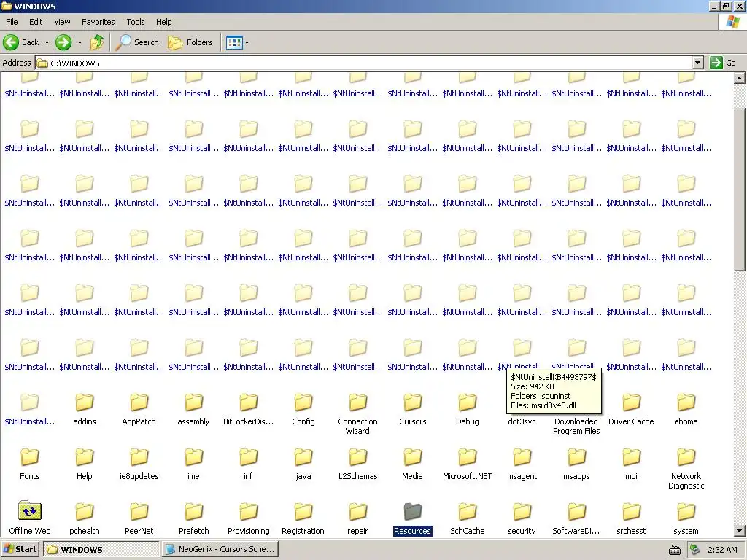Select the SoftwareDi... folder
Viewport: 747px width, 560px height.
coord(576,519)
